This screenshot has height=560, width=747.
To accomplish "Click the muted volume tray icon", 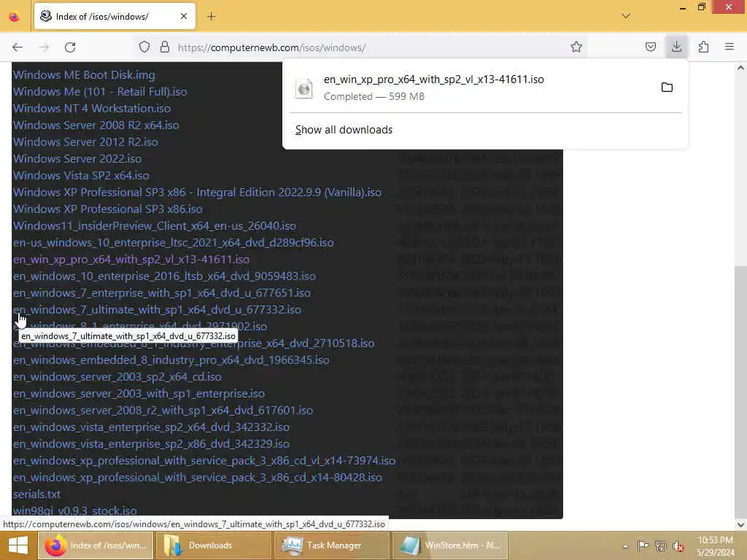I will tap(678, 545).
